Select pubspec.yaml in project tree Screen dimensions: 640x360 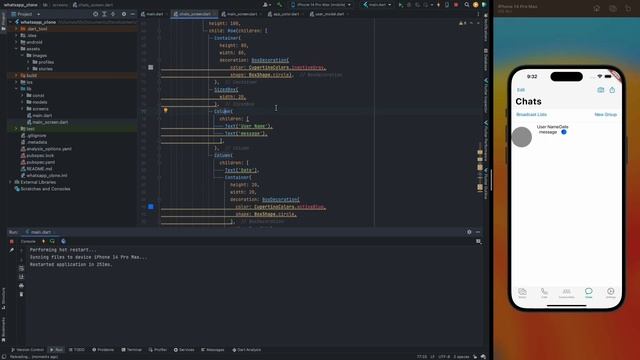(x=38, y=162)
